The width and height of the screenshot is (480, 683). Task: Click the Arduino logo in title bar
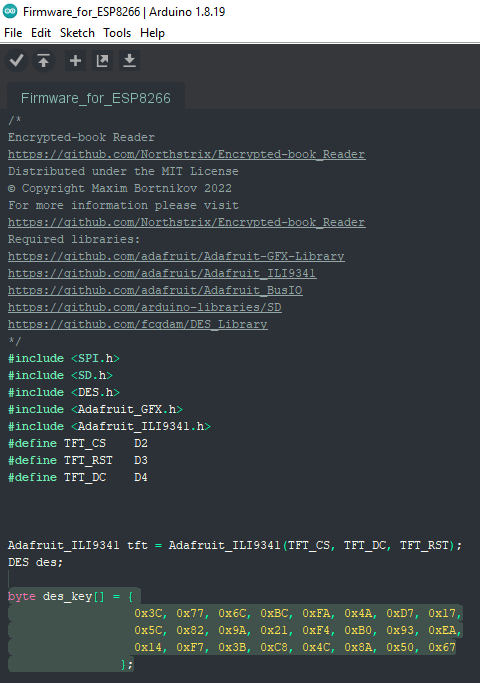point(10,11)
